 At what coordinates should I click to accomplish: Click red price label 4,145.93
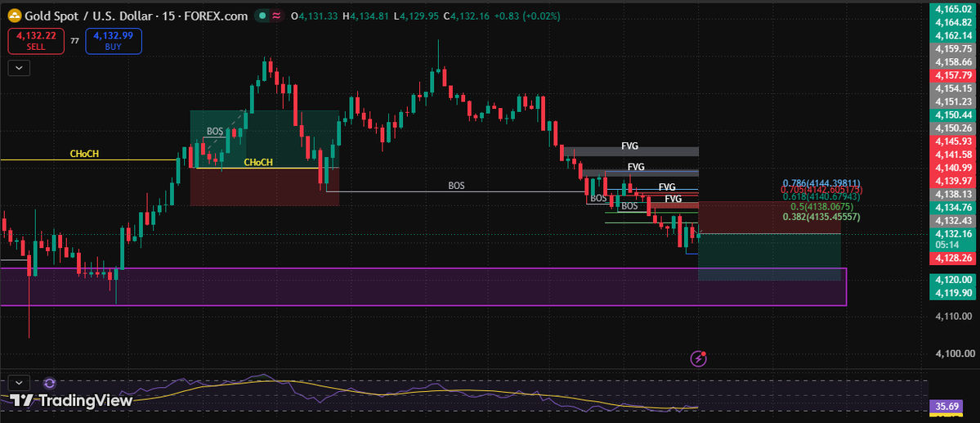click(x=953, y=142)
